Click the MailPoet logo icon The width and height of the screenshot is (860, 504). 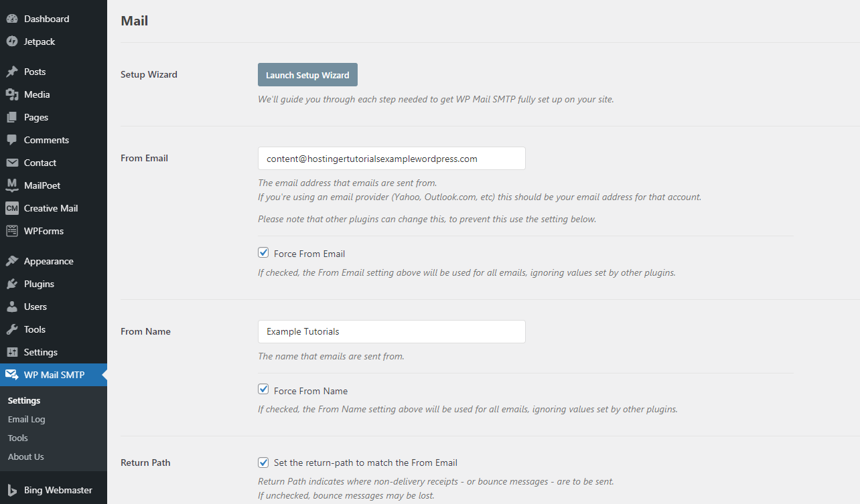[x=12, y=185]
